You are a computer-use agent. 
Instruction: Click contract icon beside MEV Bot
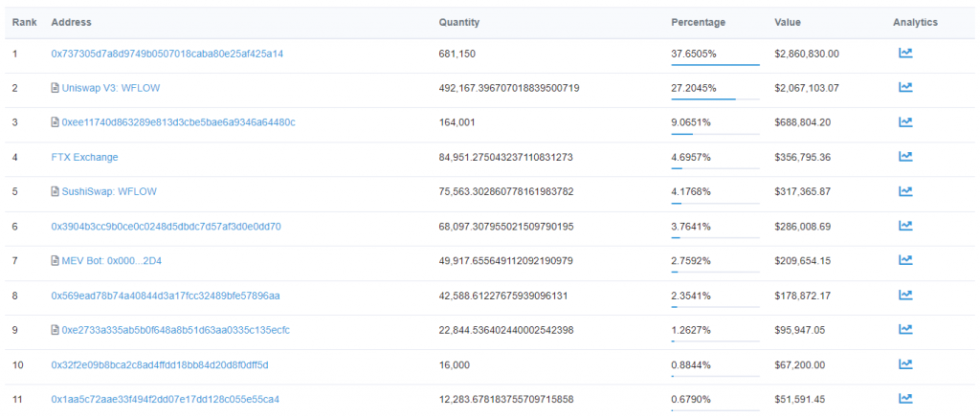click(x=55, y=260)
